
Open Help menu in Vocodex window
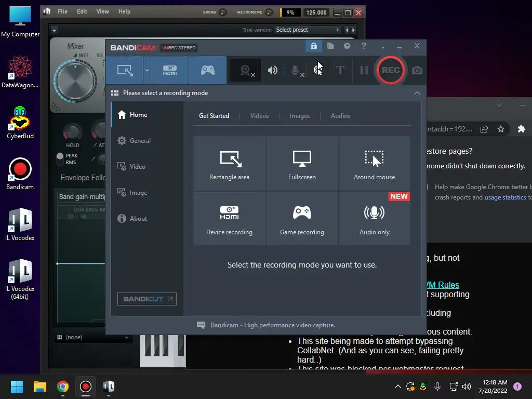tap(124, 11)
